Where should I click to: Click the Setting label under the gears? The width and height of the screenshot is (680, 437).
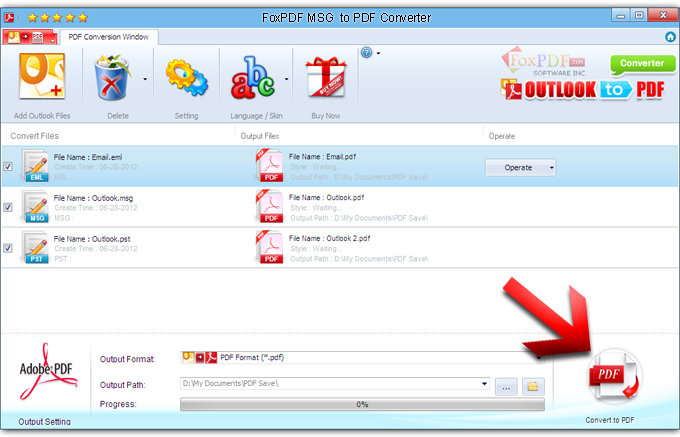(x=186, y=116)
